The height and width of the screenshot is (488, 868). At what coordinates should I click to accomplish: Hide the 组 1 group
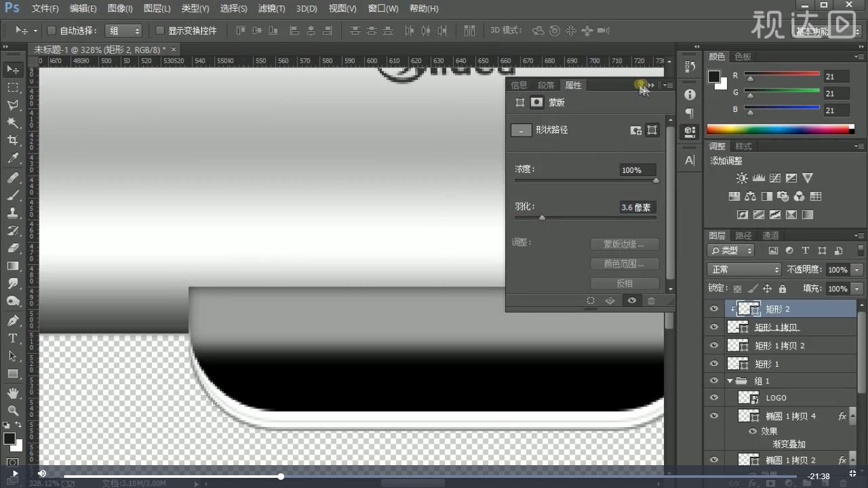[x=714, y=381]
